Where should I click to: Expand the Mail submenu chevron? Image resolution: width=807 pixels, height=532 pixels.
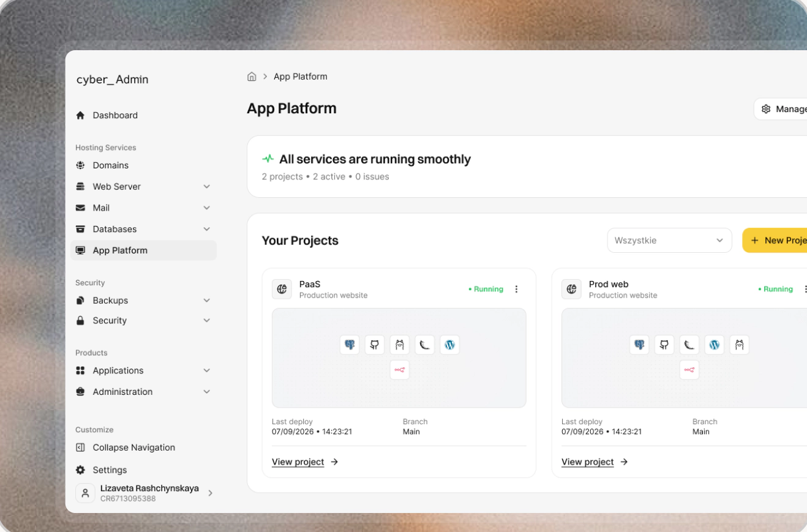coord(207,208)
